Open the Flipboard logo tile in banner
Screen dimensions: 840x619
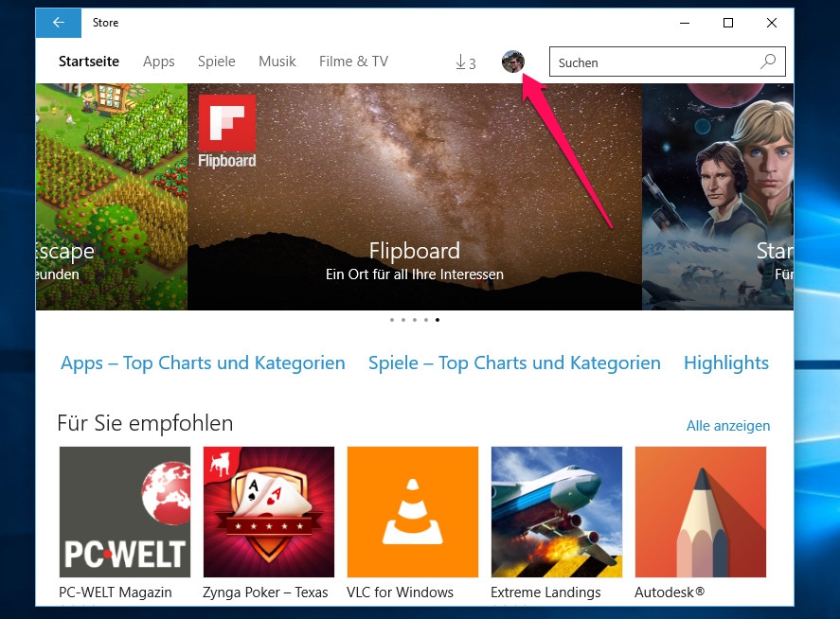click(x=227, y=132)
